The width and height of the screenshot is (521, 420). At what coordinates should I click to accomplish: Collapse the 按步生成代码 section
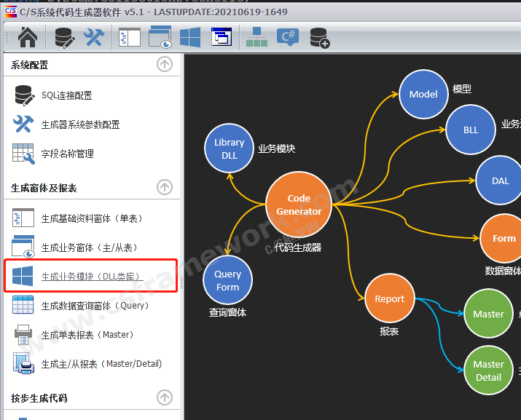(x=165, y=397)
